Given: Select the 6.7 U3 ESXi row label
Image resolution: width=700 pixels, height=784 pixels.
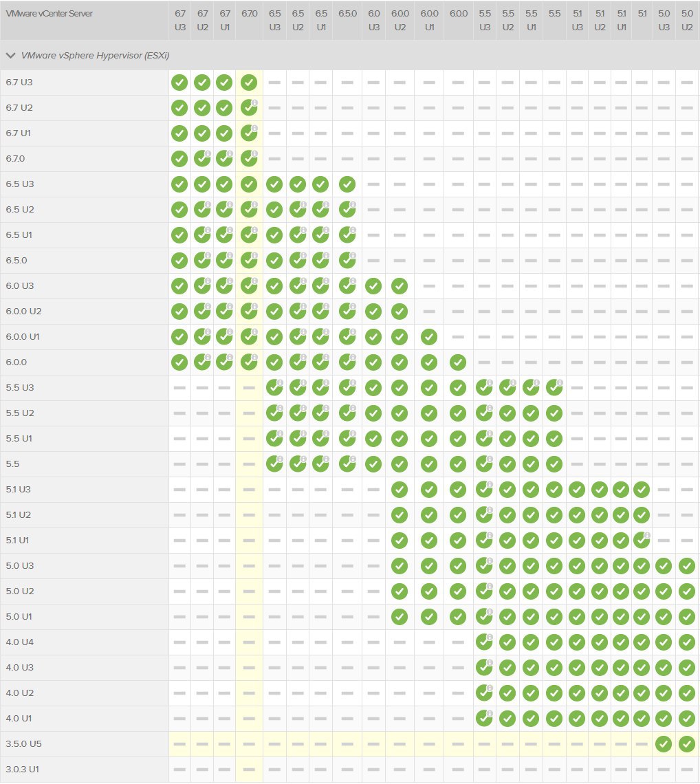Looking at the screenshot, I should coord(19,83).
